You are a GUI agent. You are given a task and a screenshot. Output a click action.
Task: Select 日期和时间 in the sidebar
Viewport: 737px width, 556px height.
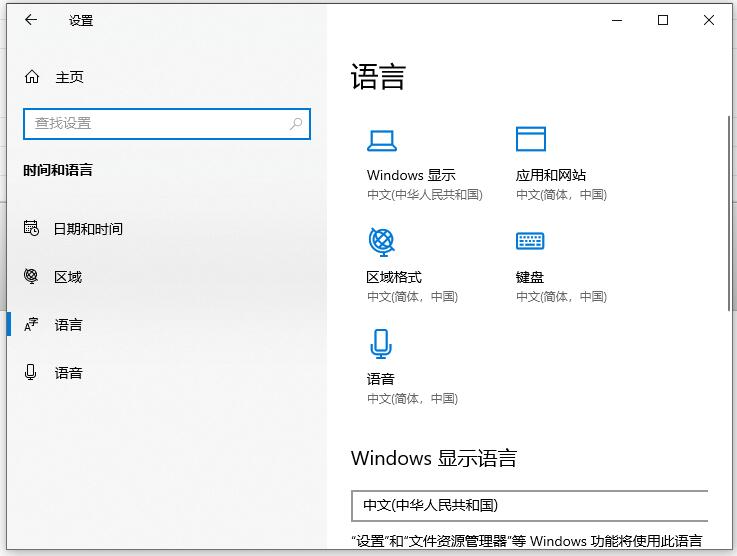[x=88, y=229]
